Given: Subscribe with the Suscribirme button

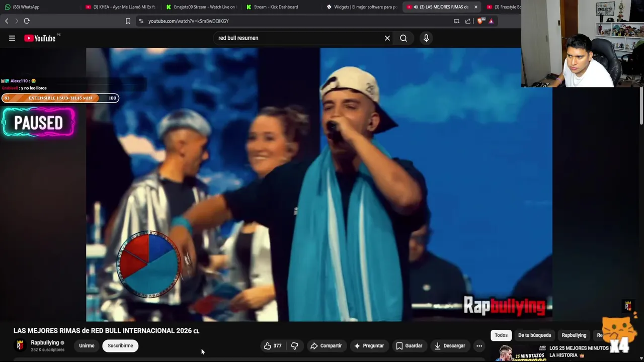Looking at the screenshot, I should (x=120, y=346).
